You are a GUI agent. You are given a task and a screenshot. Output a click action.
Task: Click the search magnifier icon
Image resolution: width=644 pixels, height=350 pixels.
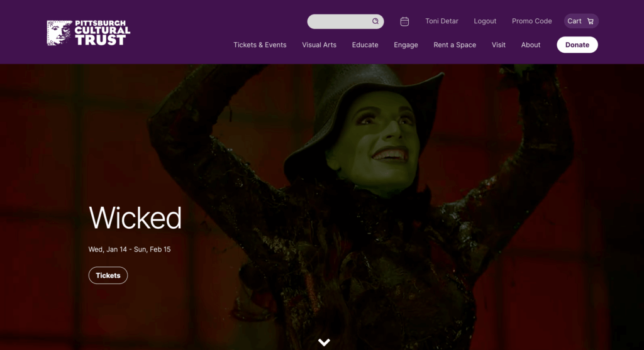(x=375, y=21)
